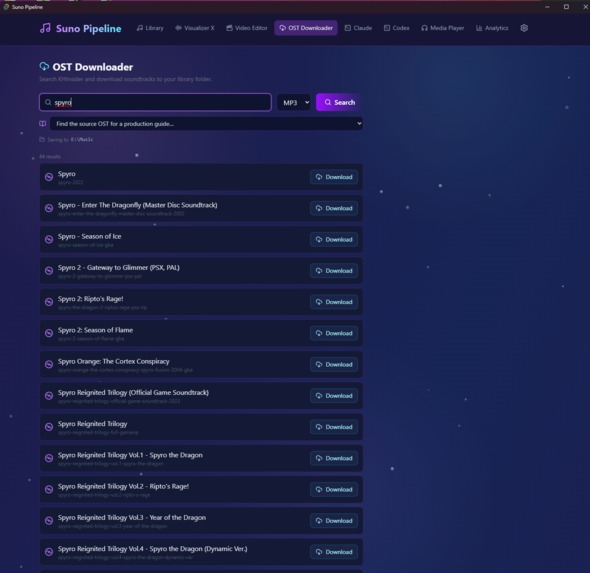Download Reignited Trilogy Vol.2 Ripto's Rage!
Image resolution: width=590 pixels, height=573 pixels.
[334, 489]
